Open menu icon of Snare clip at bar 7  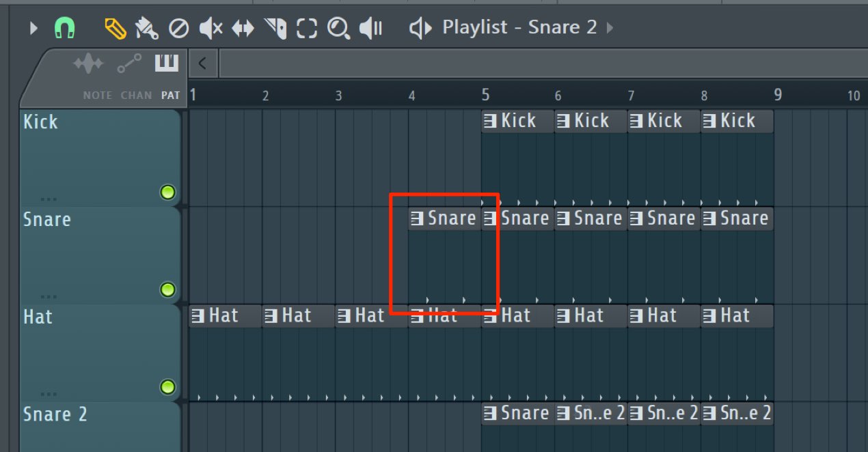pyautogui.click(x=636, y=219)
